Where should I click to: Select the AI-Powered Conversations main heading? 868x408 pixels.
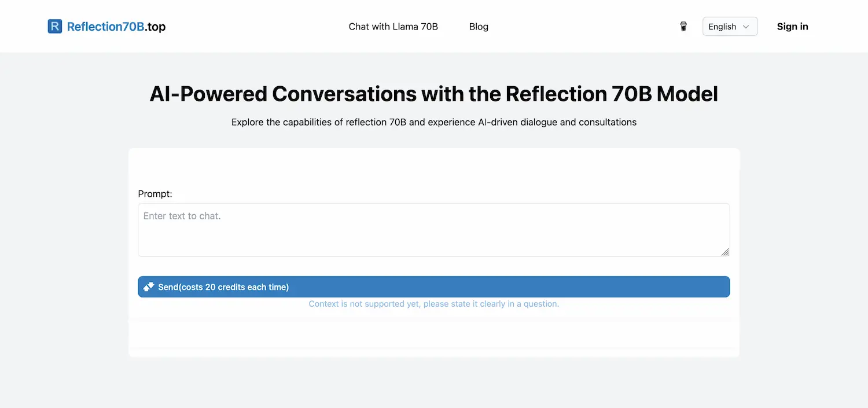coord(433,93)
